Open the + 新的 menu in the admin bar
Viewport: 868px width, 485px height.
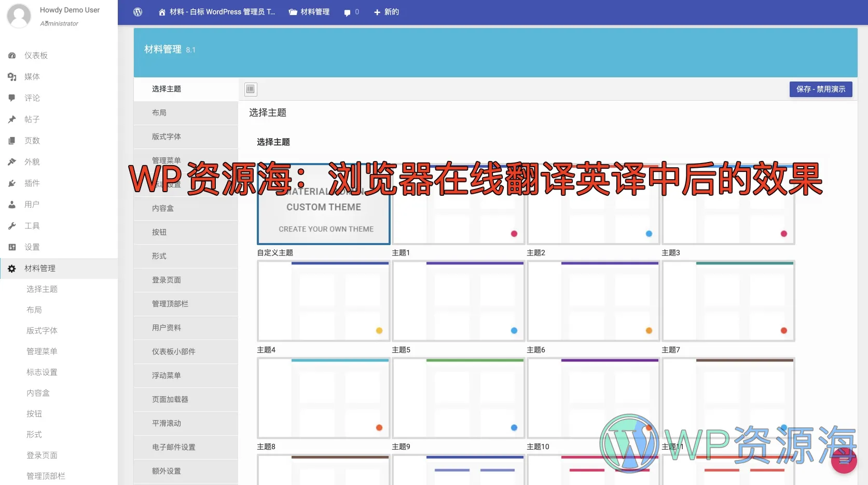click(387, 12)
